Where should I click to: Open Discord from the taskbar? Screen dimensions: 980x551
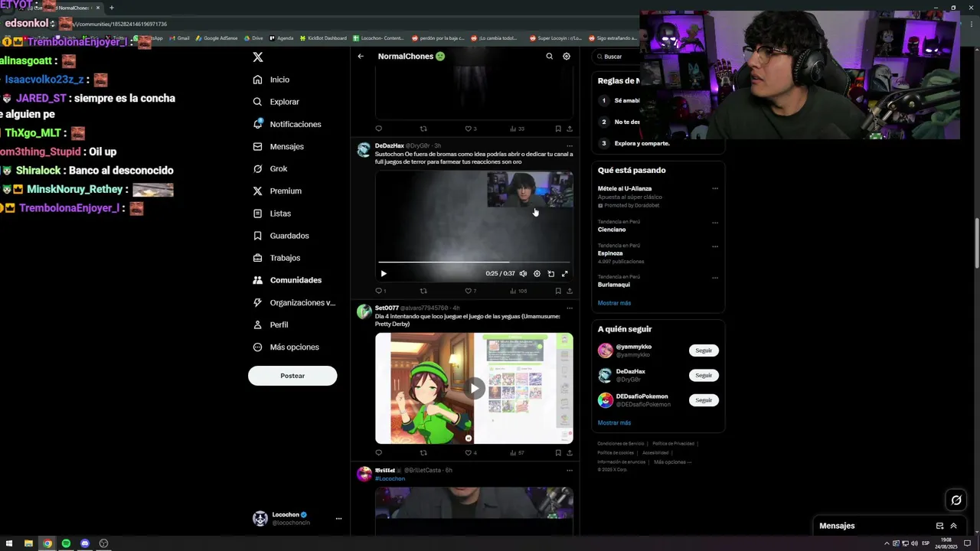85,543
